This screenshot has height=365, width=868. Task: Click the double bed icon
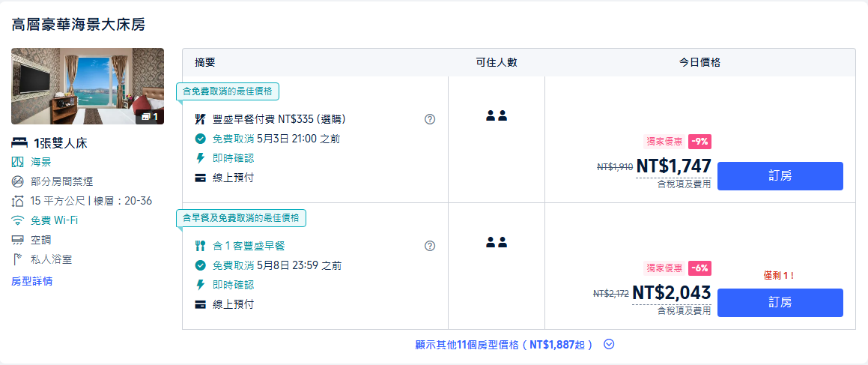coord(19,143)
